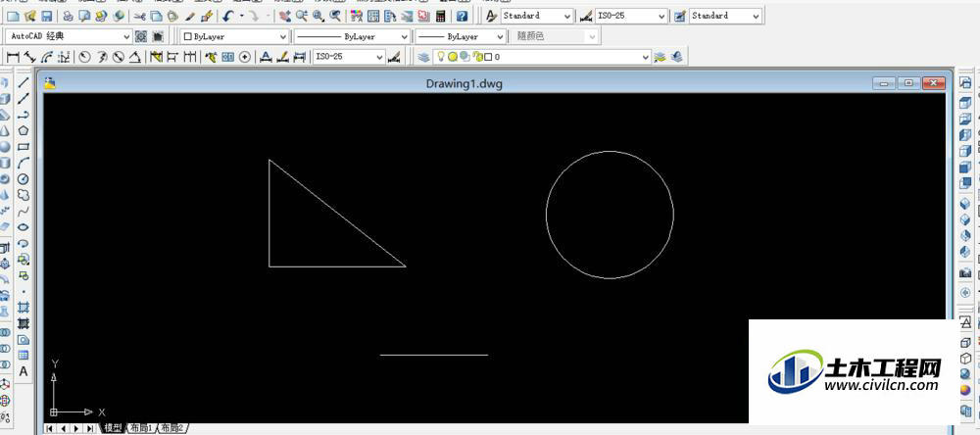Jump to the last layout tab arrow
980x435 pixels.
pos(90,429)
